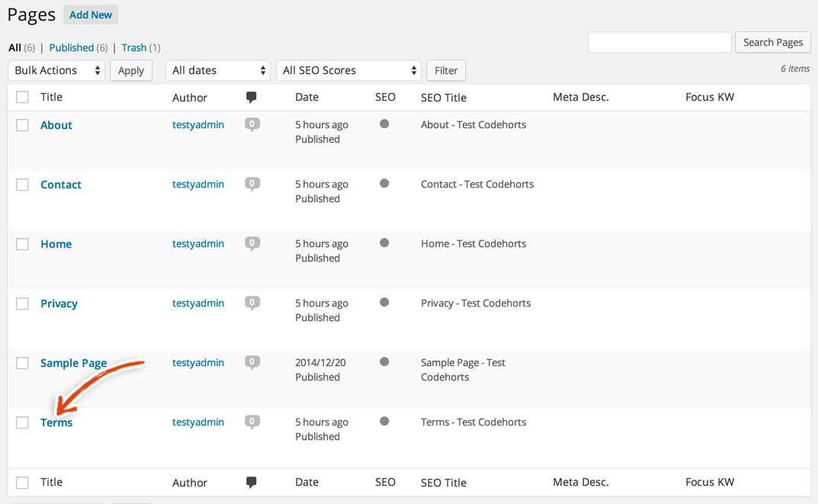Check the Privacy page checkbox
Screen dimensions: 818x504
click(x=22, y=303)
